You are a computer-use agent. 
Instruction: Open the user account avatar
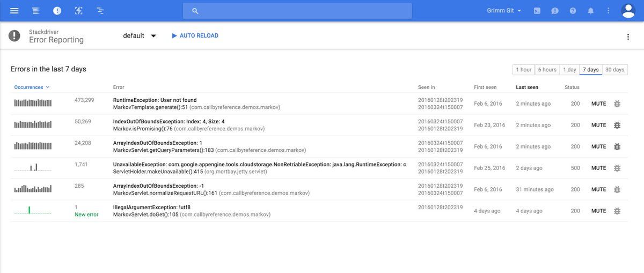(x=627, y=11)
